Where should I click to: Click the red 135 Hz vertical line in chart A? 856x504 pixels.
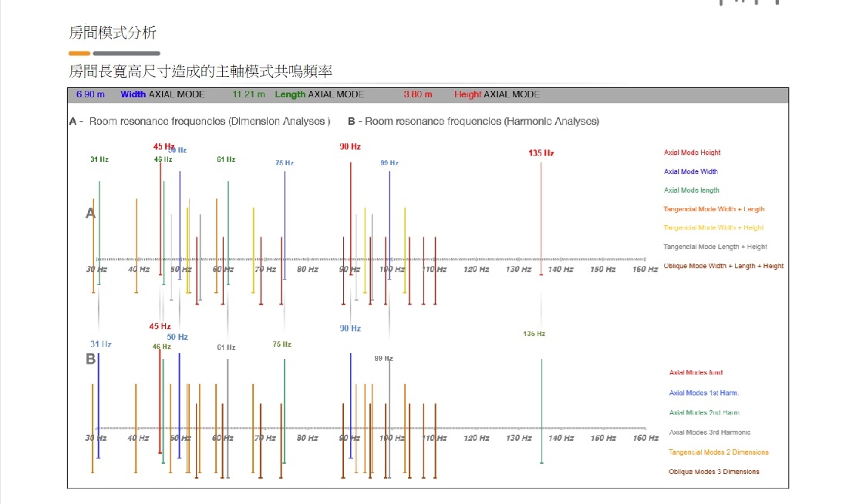[541, 218]
